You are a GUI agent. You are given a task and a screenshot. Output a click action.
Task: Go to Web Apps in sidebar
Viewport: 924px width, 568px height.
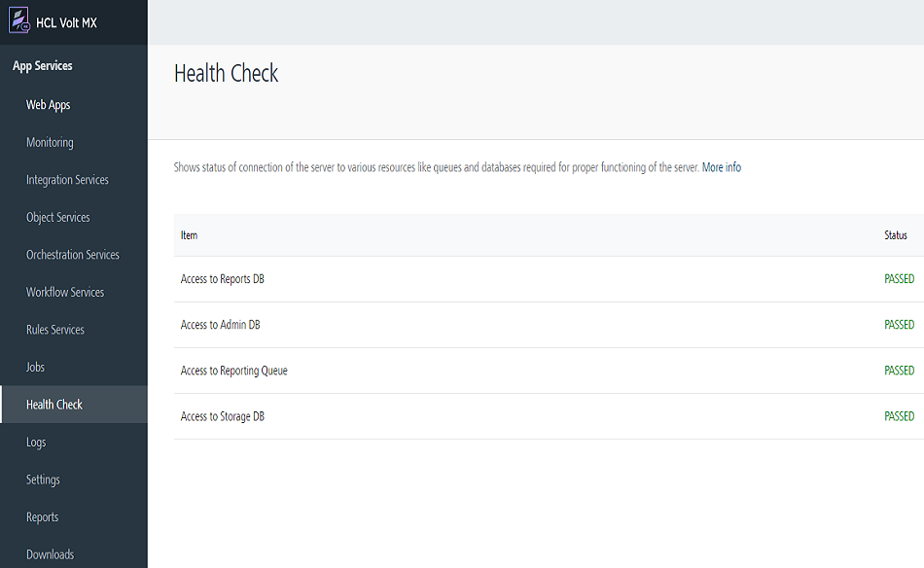click(49, 105)
